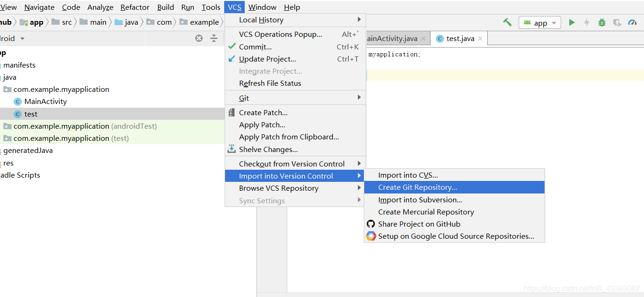Click the Apply Changes lightning icon
Screen dimensions: 644x297
click(x=587, y=22)
